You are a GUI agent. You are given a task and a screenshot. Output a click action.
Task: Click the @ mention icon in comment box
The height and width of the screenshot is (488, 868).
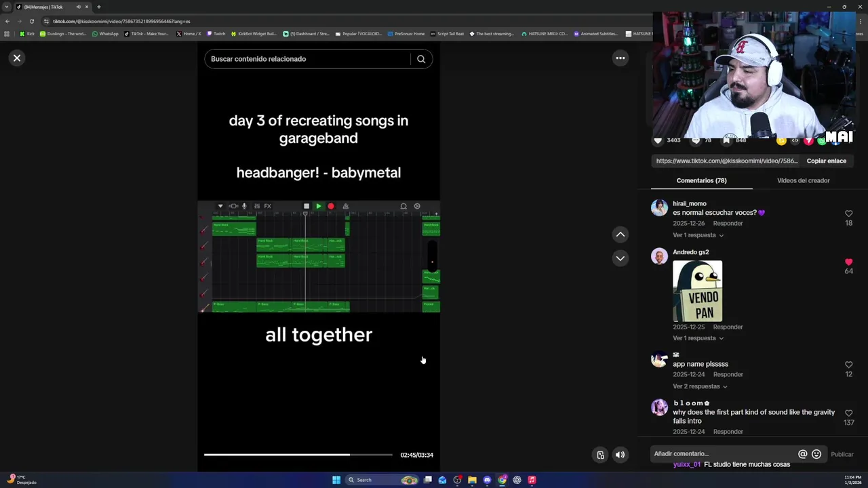tap(802, 455)
